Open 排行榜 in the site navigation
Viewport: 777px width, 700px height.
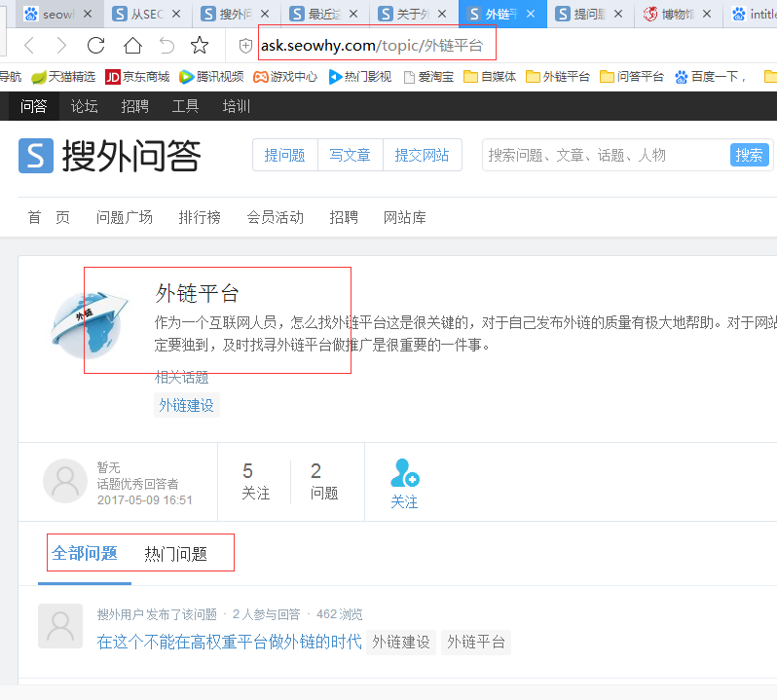pos(200,217)
